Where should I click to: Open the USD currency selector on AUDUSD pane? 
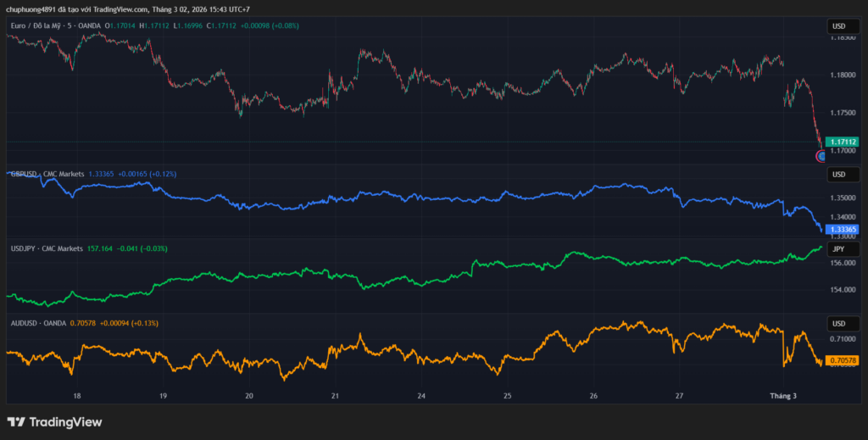(838, 324)
